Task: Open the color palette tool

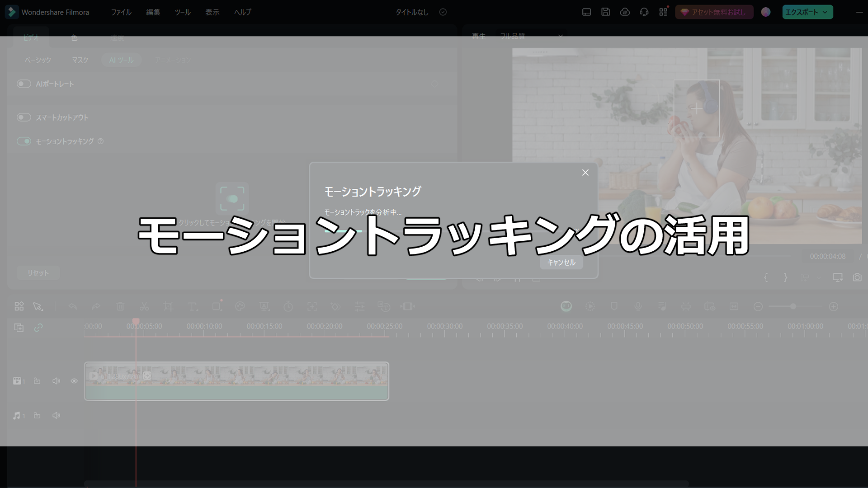Action: 240,307
